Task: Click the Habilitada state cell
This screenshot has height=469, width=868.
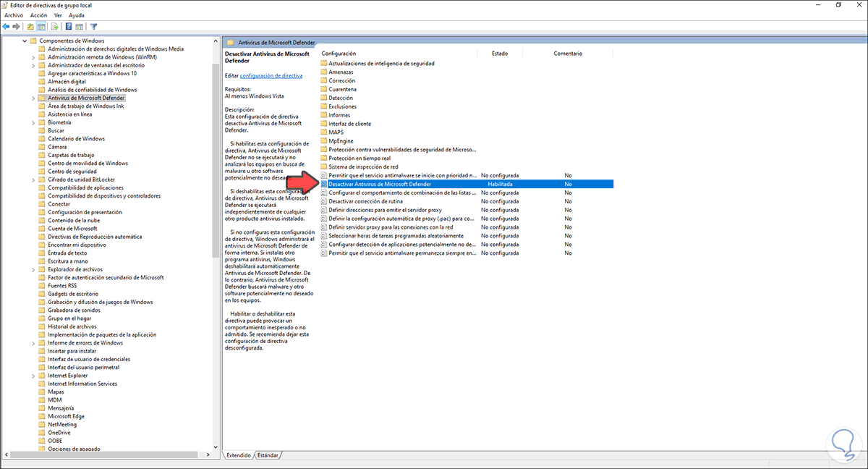Action: pyautogui.click(x=501, y=184)
